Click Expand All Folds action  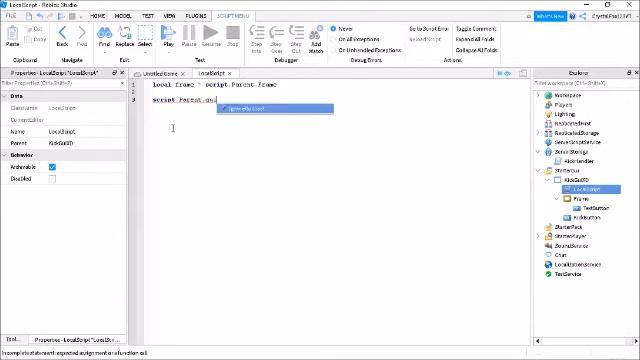[x=475, y=39]
